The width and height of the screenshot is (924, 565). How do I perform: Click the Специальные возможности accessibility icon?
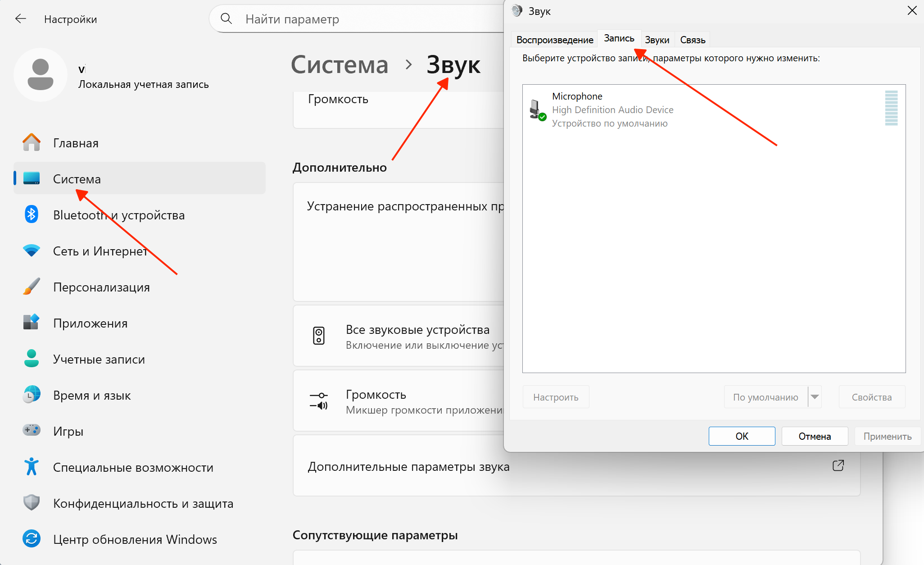tap(32, 467)
